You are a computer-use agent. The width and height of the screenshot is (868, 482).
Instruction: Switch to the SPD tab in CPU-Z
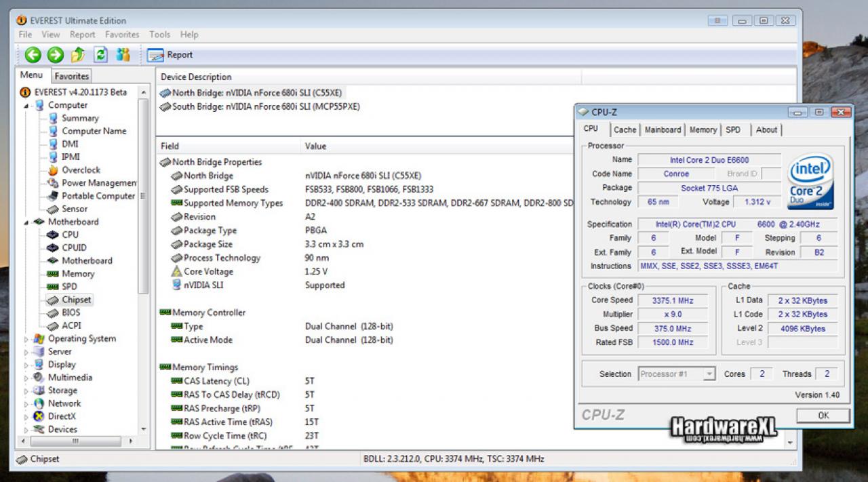pyautogui.click(x=733, y=129)
